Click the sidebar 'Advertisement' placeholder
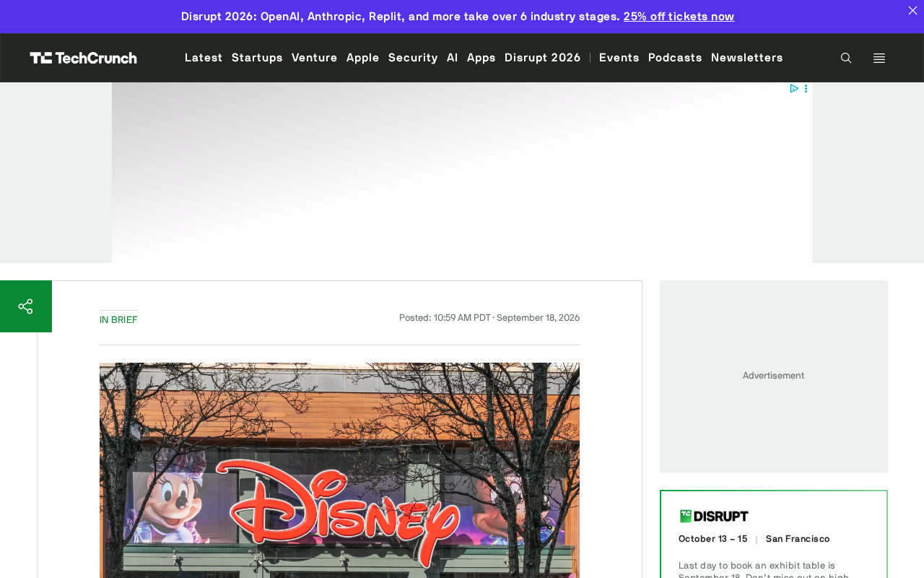The width and height of the screenshot is (924, 578). pyautogui.click(x=774, y=376)
